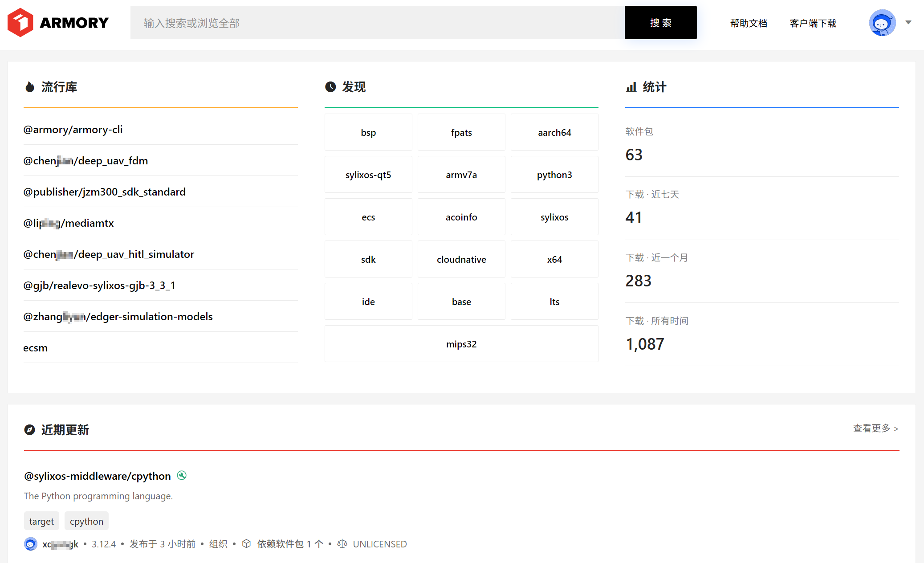This screenshot has width=924, height=563.
Task: Click the package cube icon near 依赖软件包
Action: tap(246, 544)
